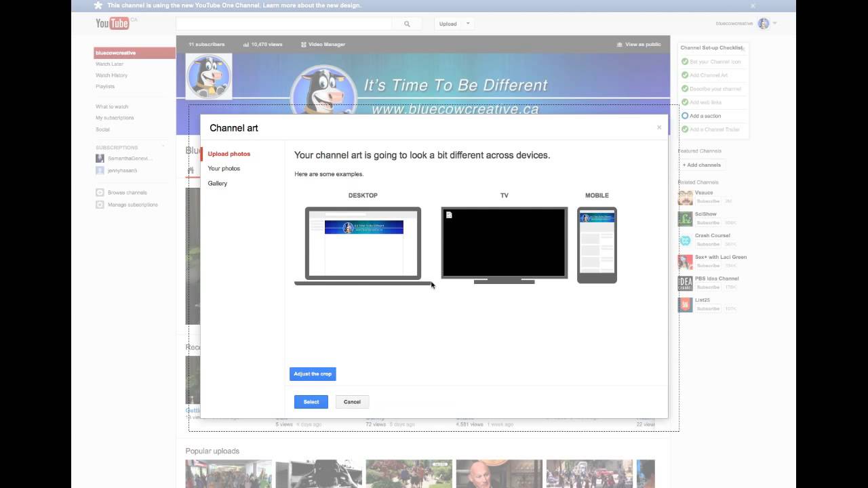The image size is (868, 488).
Task: Select the Upload photos tab in dialog
Action: (x=229, y=154)
